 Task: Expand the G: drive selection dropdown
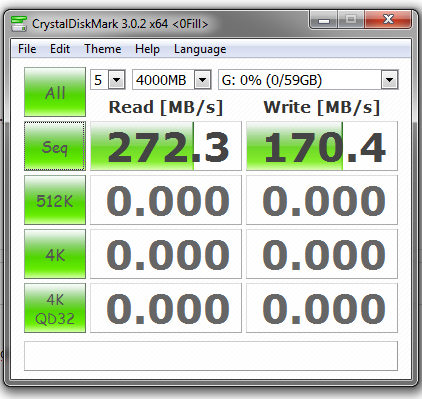(389, 80)
